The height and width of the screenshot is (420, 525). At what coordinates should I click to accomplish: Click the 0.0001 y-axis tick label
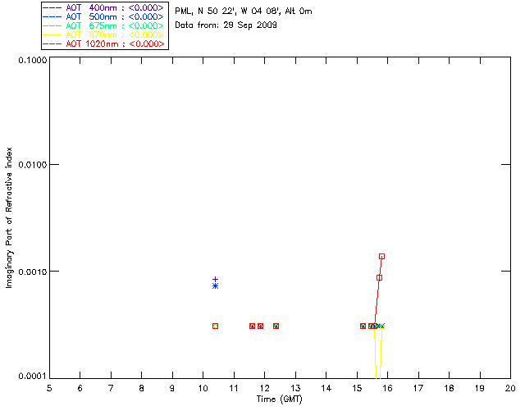(x=33, y=376)
